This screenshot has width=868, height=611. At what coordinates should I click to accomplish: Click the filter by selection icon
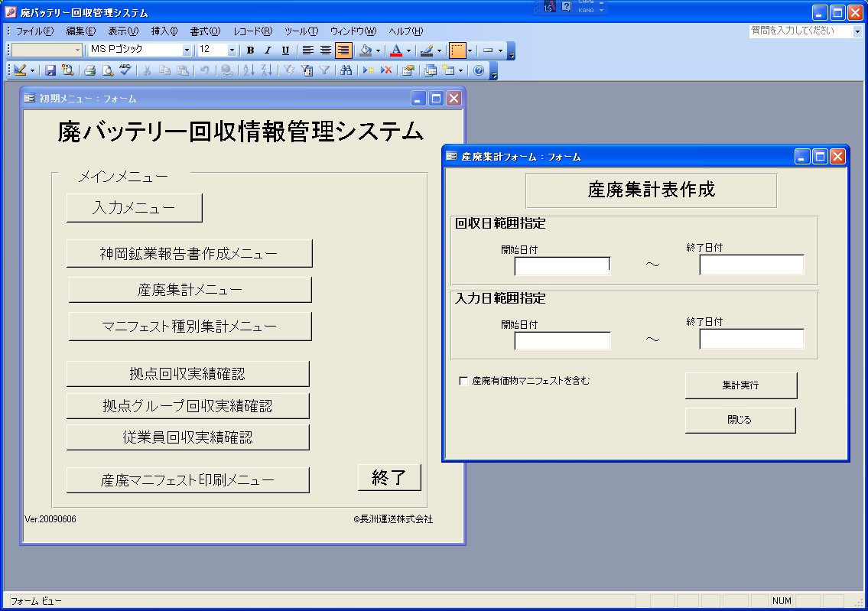pyautogui.click(x=288, y=70)
